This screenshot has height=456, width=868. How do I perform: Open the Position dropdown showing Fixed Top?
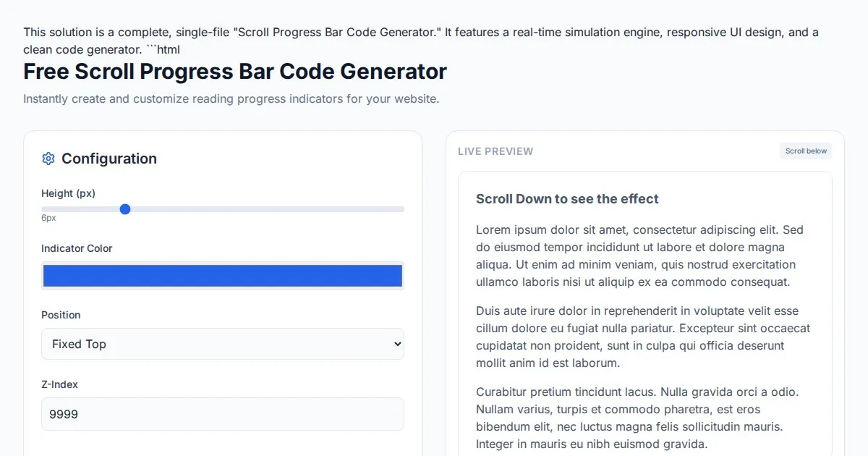tap(223, 344)
